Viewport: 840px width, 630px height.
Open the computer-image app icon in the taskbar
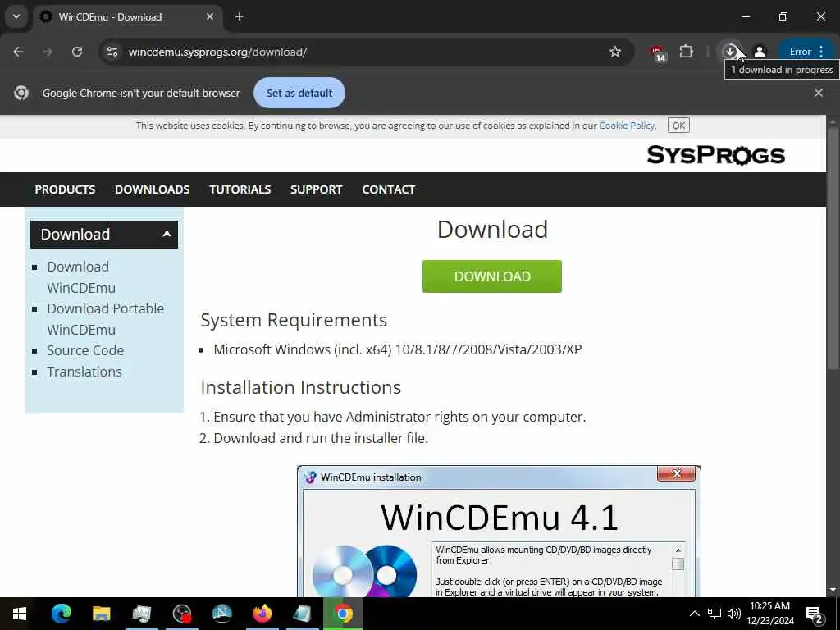coord(141,614)
